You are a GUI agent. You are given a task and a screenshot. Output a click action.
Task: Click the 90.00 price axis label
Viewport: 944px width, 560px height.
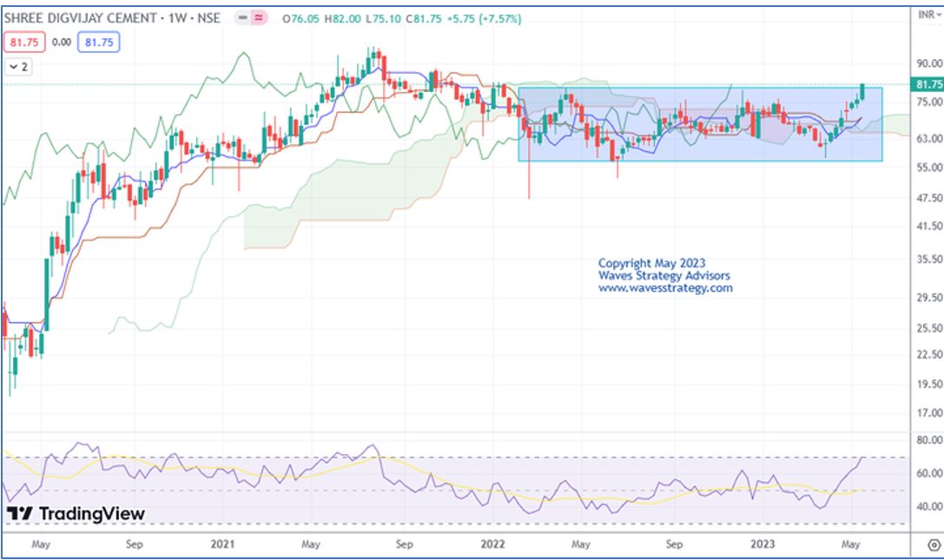(x=929, y=63)
